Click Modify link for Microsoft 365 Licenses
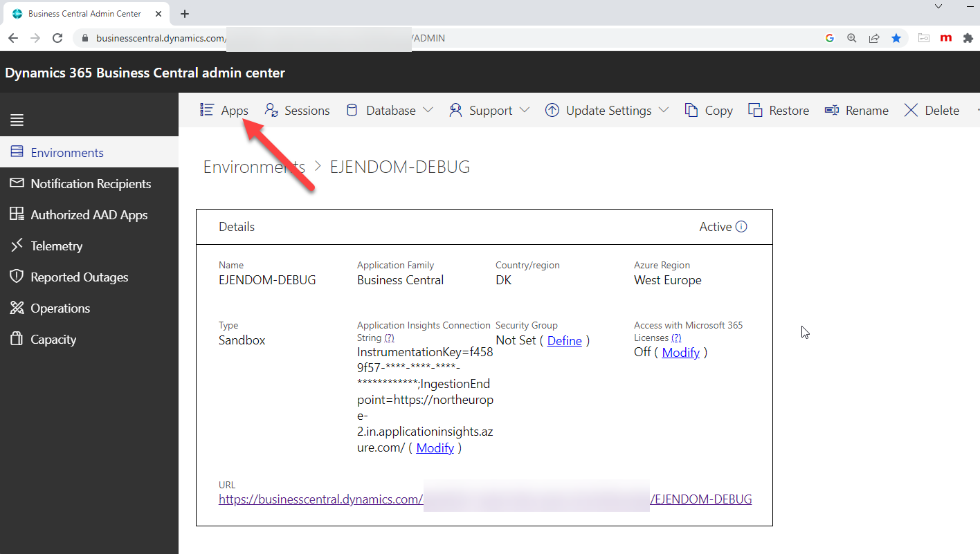The width and height of the screenshot is (980, 554). point(680,352)
